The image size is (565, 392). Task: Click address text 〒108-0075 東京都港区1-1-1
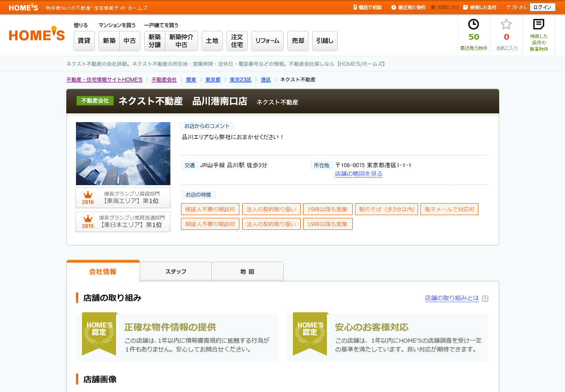click(x=373, y=165)
